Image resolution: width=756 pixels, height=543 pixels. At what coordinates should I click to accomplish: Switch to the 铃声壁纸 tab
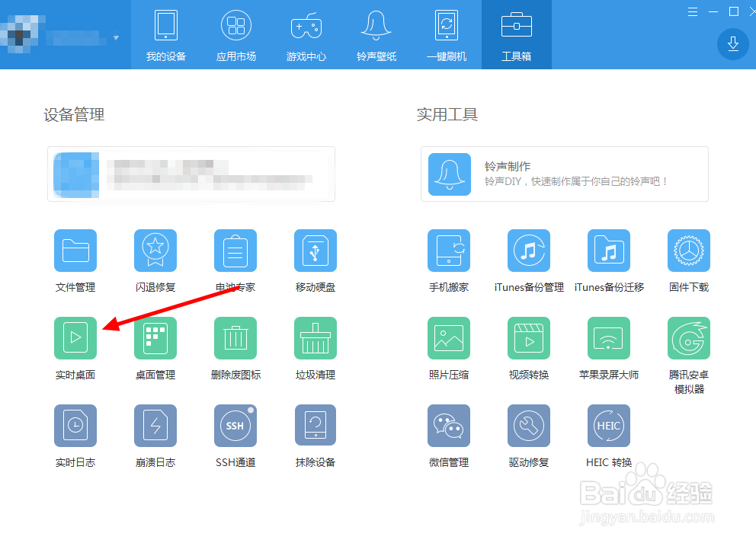(376, 35)
